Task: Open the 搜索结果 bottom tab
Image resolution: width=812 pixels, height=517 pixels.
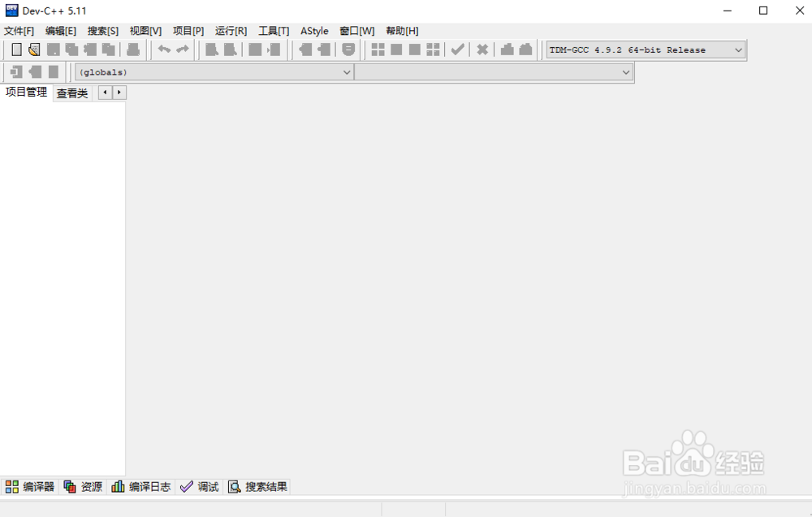Action: (258, 487)
